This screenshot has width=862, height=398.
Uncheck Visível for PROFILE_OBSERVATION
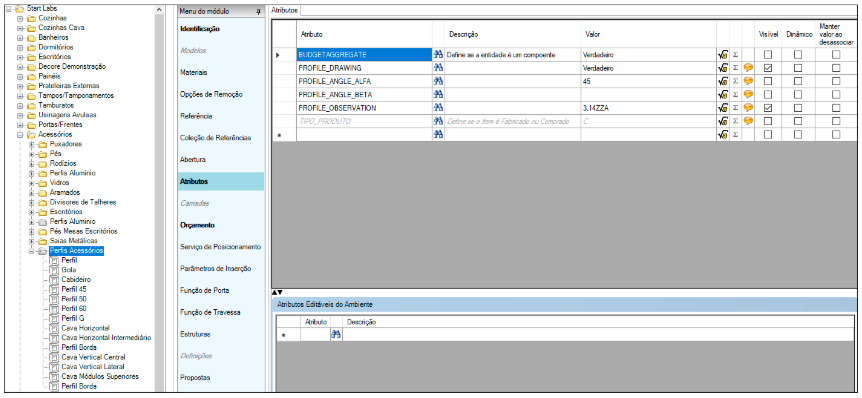click(768, 108)
